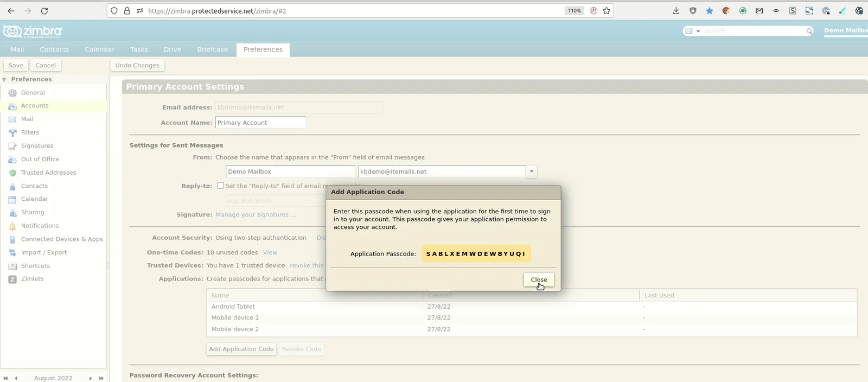Image resolution: width=868 pixels, height=382 pixels.
Task: Click the search magnifier icon
Action: tap(809, 31)
